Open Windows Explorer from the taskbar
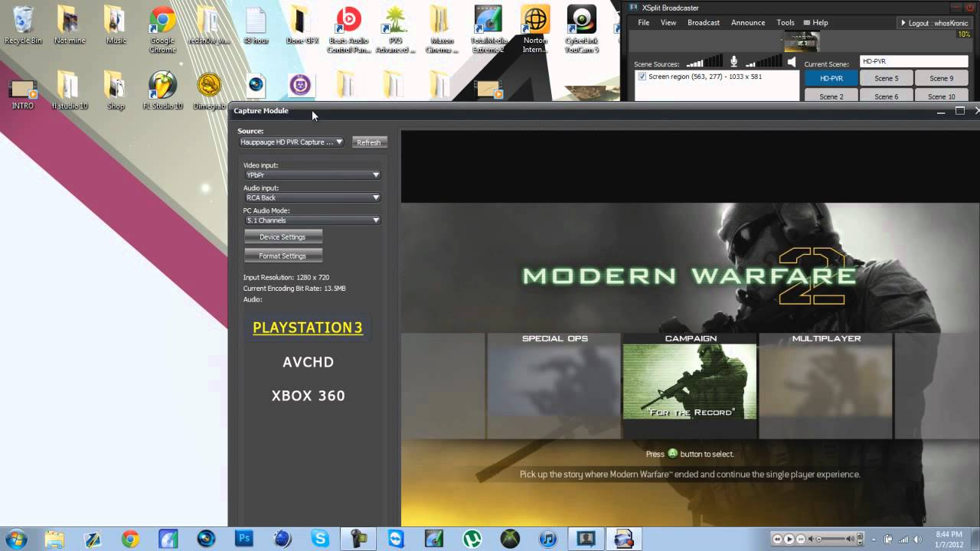Screen dimensions: 980x551 pyautogui.click(x=54, y=539)
